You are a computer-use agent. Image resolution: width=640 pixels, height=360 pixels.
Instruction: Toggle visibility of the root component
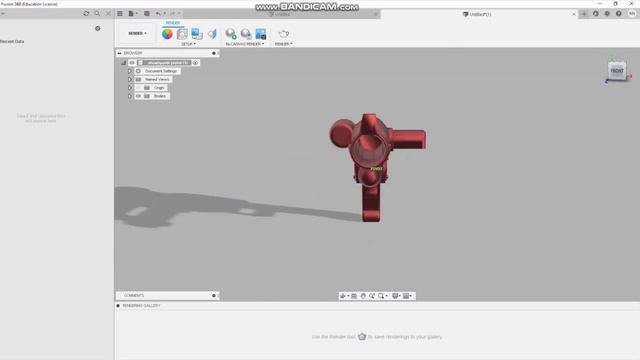pyautogui.click(x=132, y=63)
